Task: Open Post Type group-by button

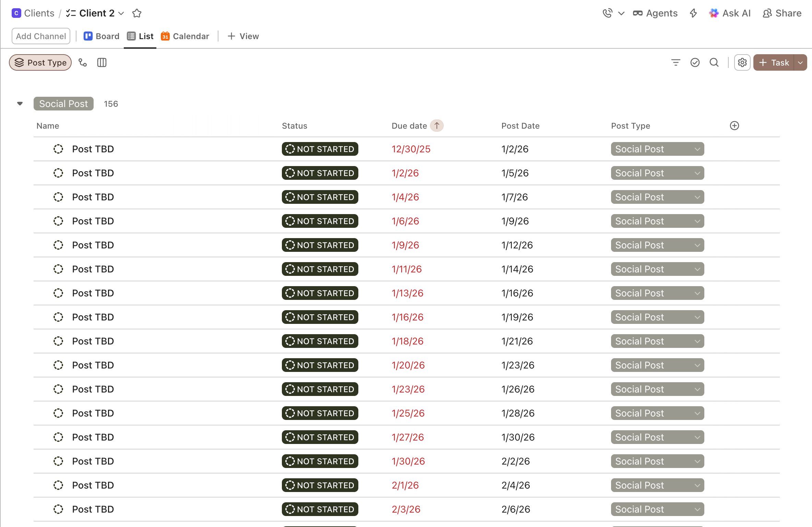Action: tap(40, 62)
